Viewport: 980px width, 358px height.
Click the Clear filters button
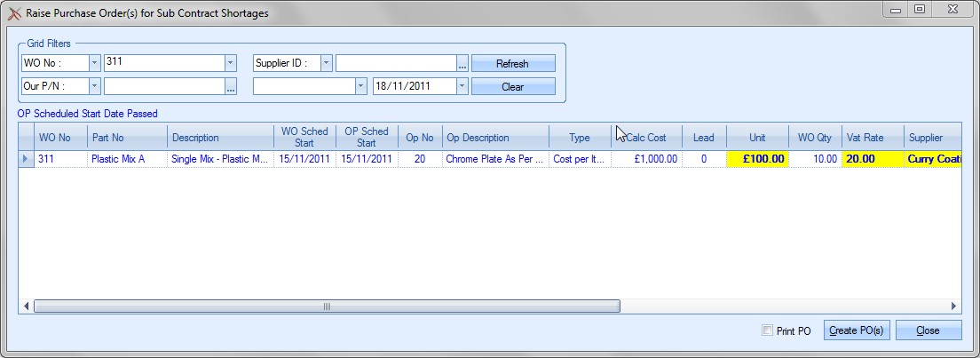click(512, 87)
